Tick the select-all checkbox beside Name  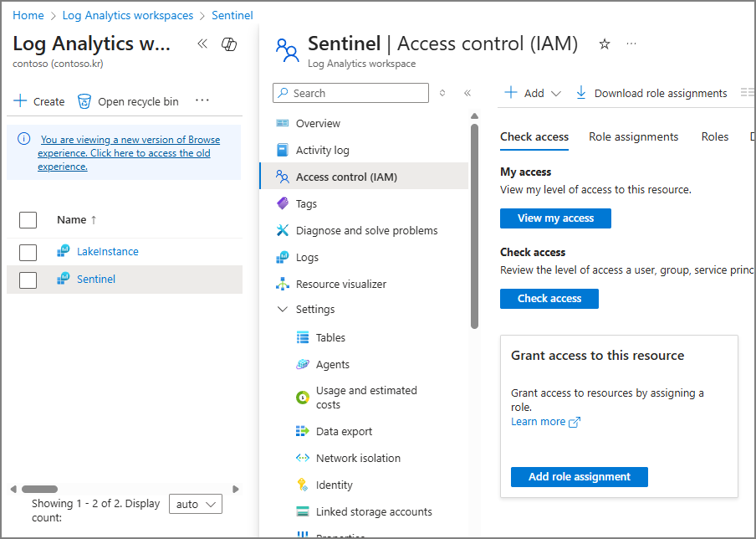tap(28, 219)
